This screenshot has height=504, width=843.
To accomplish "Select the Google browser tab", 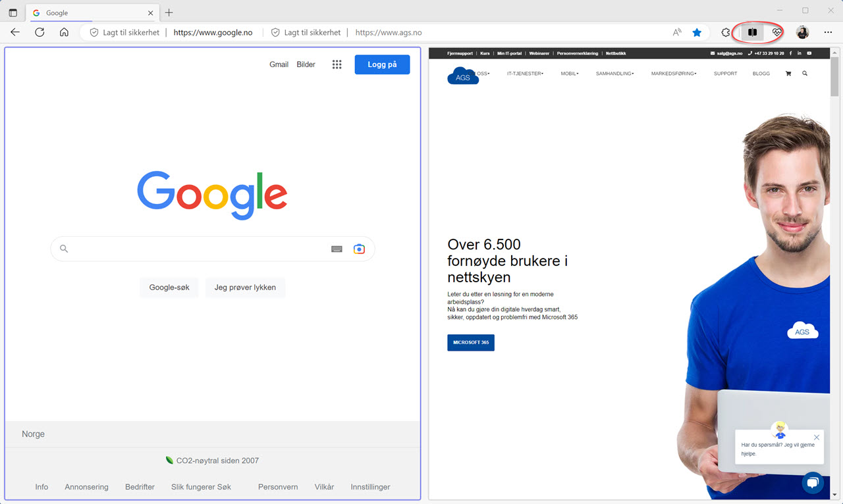I will 92,13.
